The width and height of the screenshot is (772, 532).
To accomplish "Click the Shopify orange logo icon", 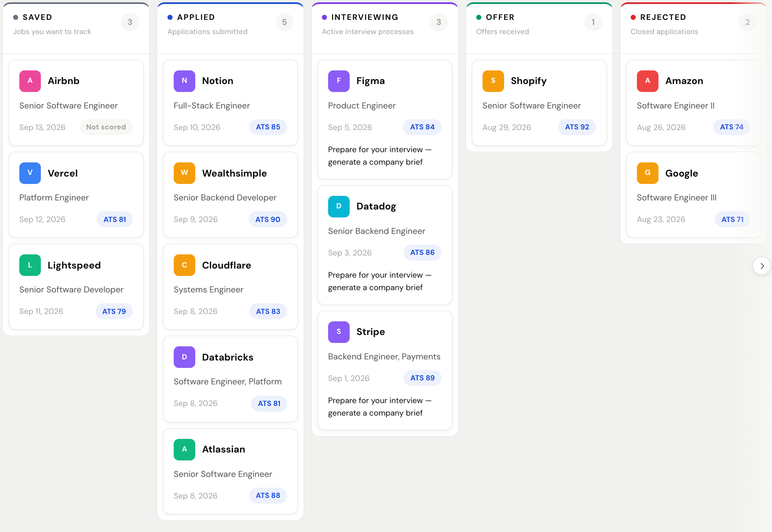I will (x=493, y=81).
